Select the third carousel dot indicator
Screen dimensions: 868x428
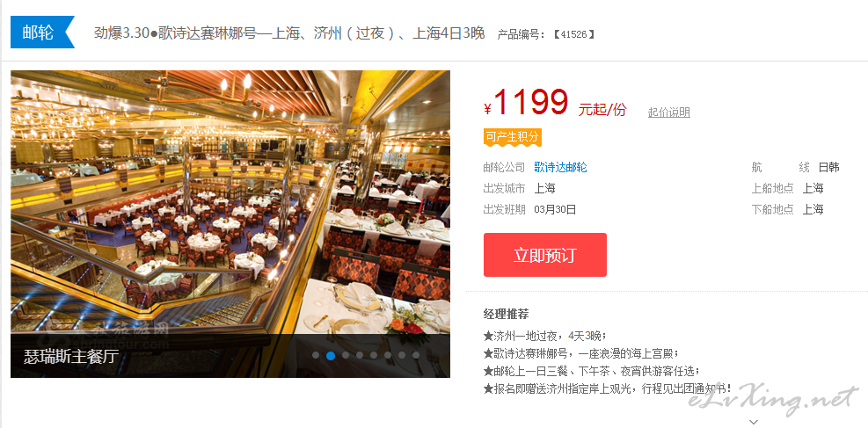[346, 356]
